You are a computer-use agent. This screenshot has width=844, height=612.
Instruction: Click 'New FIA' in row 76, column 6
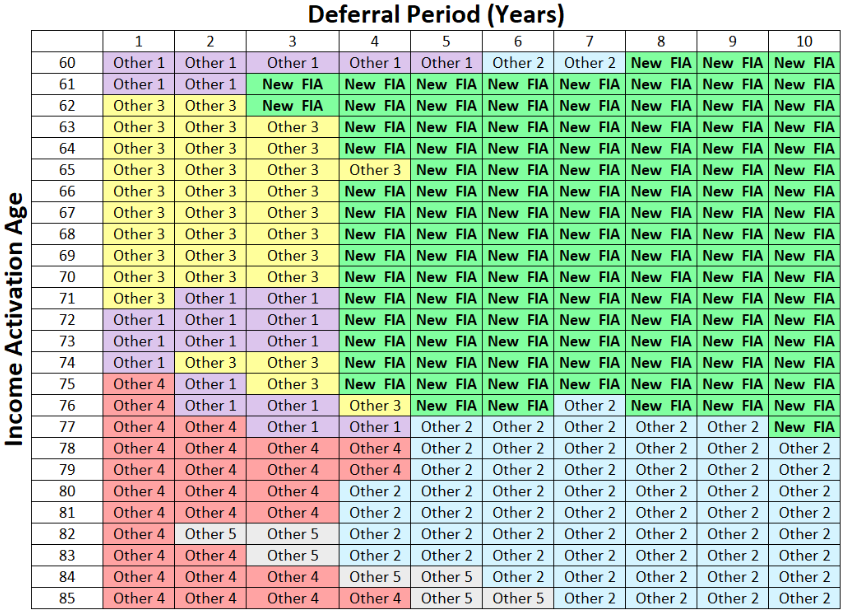[x=518, y=405]
